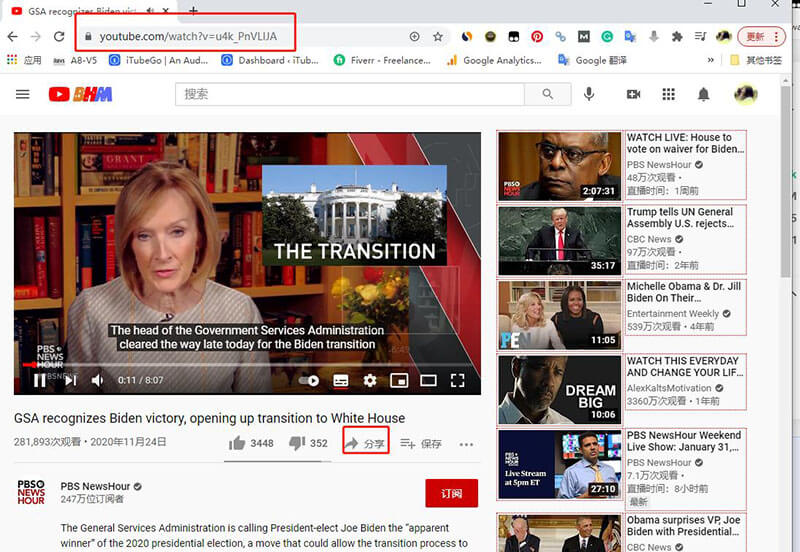Click the media control playlist icon
Screen dimensions: 800x552
click(x=700, y=37)
